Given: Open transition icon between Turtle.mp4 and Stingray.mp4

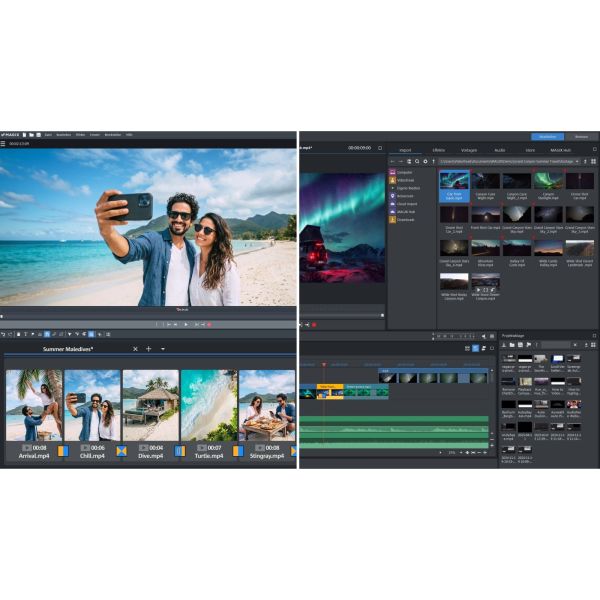Looking at the screenshot, I should [238, 452].
